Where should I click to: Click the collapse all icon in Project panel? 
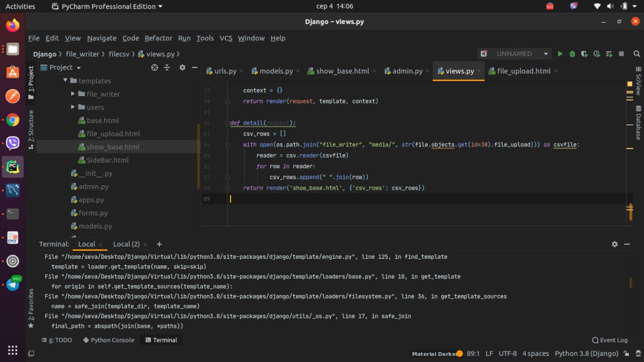click(x=168, y=67)
